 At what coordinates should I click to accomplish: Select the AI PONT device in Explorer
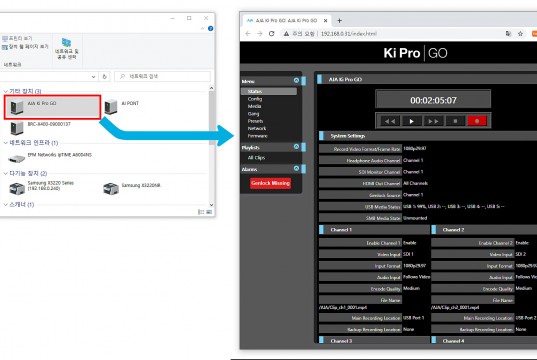pyautogui.click(x=122, y=107)
